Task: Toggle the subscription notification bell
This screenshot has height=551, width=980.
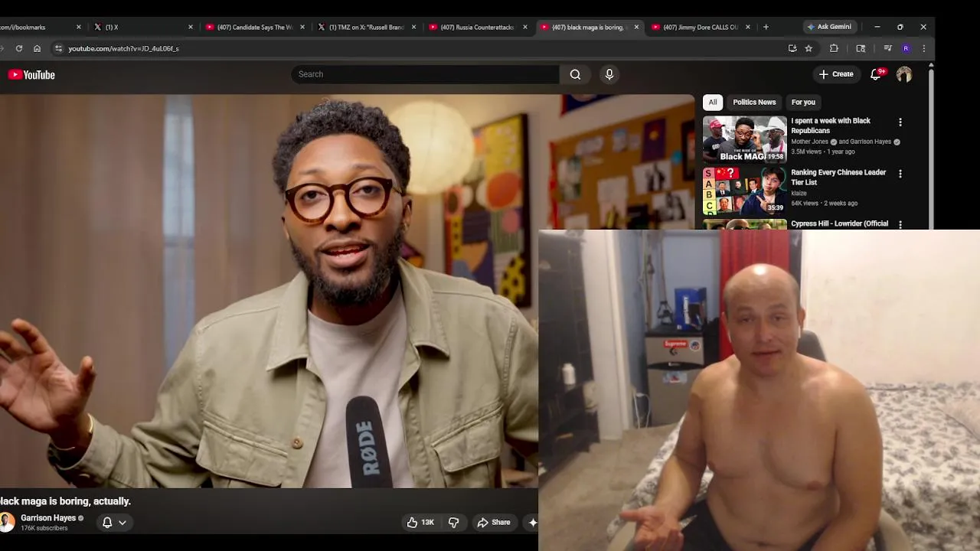Action: click(x=107, y=523)
